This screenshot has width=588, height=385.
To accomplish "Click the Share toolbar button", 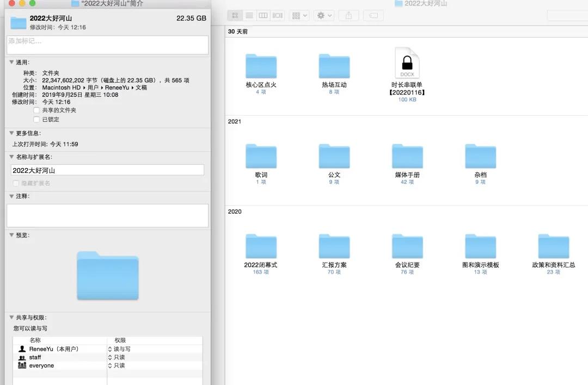I will [348, 16].
